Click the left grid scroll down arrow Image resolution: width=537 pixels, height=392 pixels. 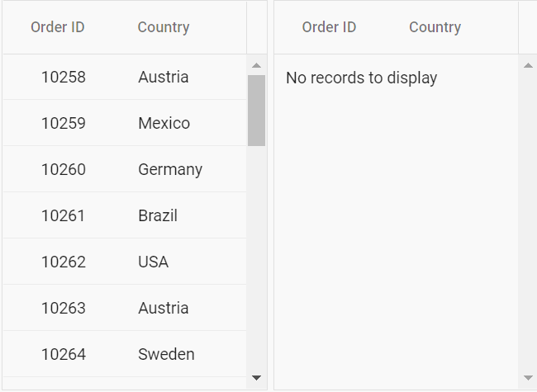(256, 378)
